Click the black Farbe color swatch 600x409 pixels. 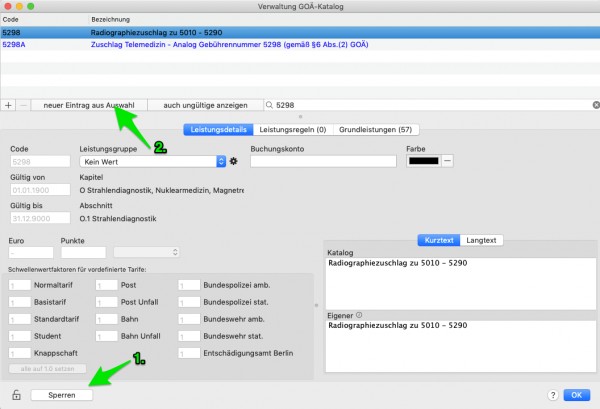click(x=424, y=161)
